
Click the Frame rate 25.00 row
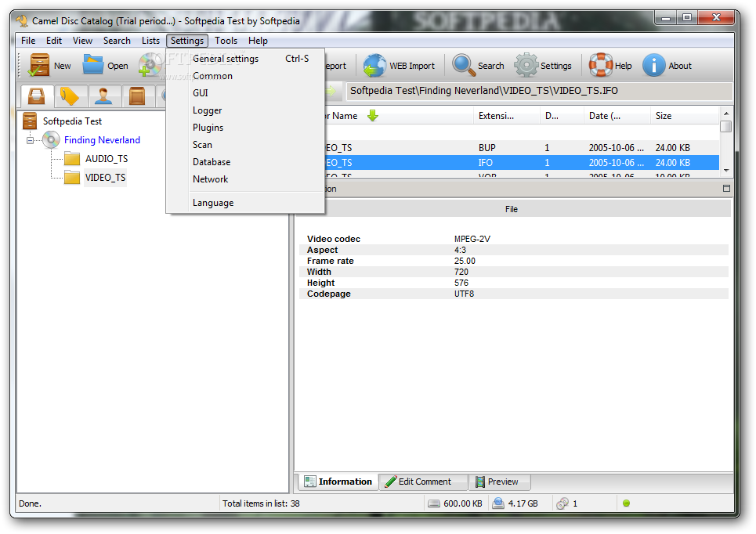513,261
